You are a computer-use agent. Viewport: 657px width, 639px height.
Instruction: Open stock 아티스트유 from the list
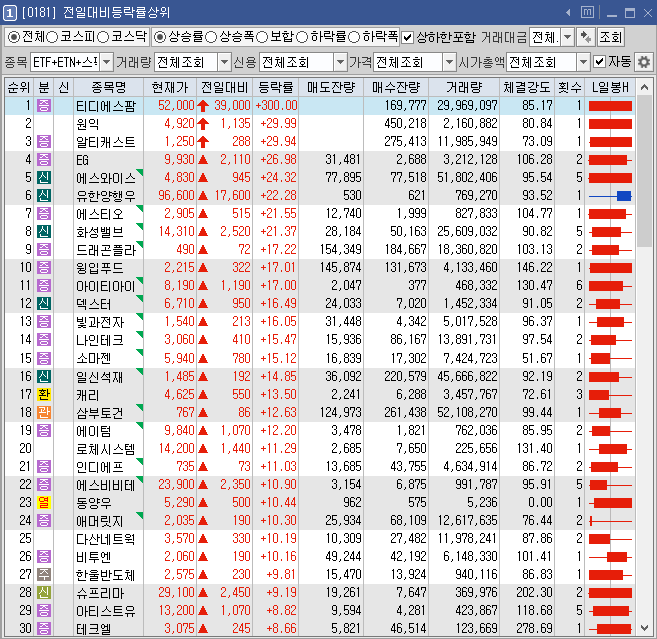(x=106, y=611)
